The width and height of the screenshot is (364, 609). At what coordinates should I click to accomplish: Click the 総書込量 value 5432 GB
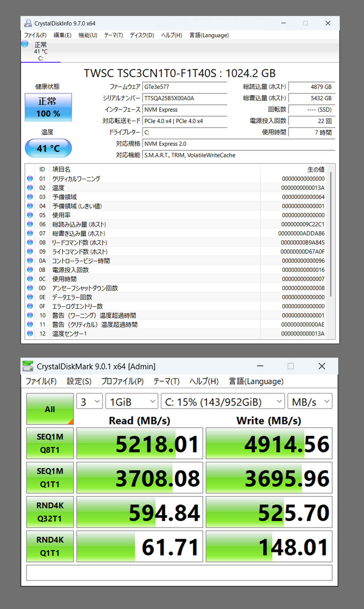[312, 98]
